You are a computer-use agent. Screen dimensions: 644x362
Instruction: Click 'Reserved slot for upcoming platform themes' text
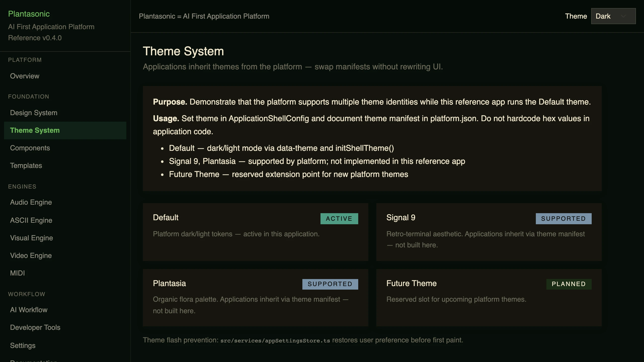456,299
